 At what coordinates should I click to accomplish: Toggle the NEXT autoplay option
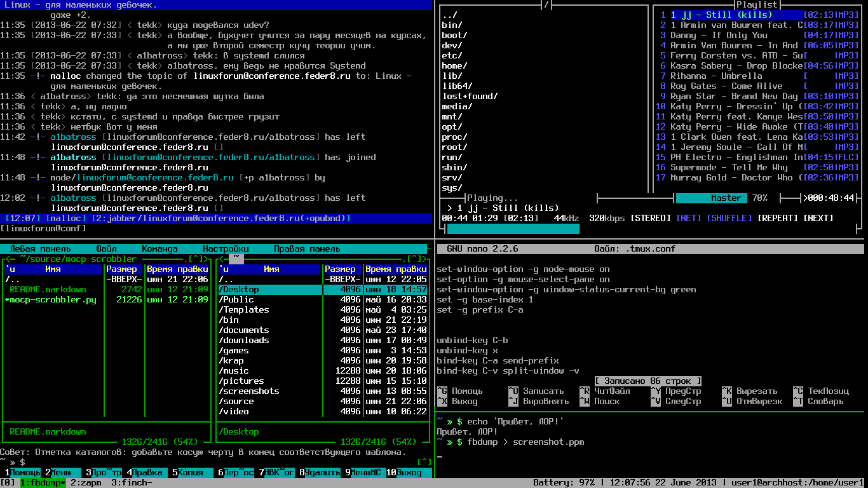pyautogui.click(x=818, y=218)
